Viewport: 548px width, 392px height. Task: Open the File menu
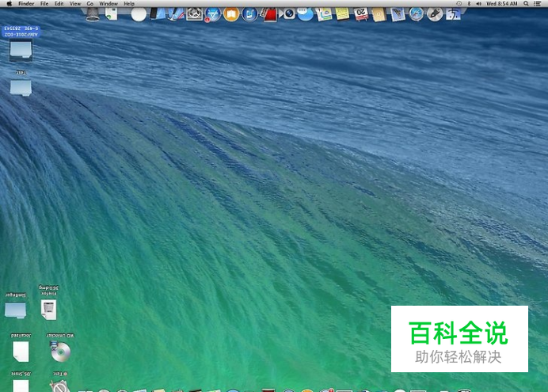coord(44,3)
